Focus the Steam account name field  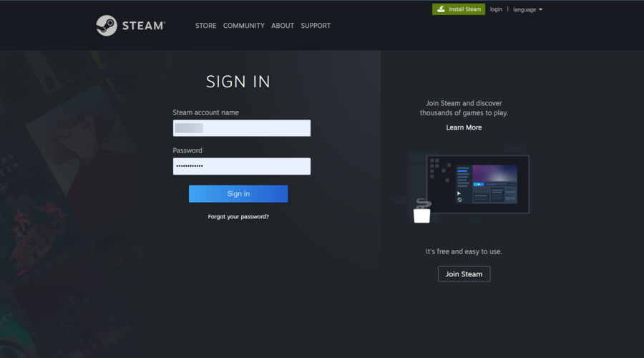coord(242,128)
